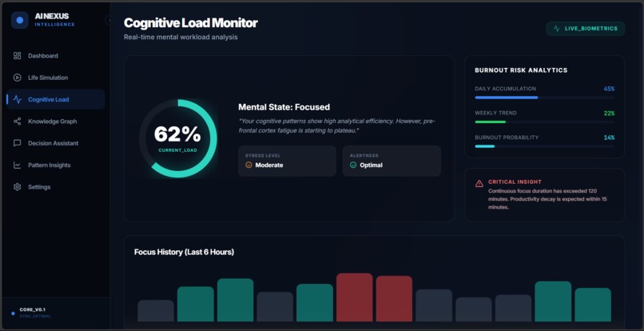Select Cognitive Load in the sidebar

(56, 99)
